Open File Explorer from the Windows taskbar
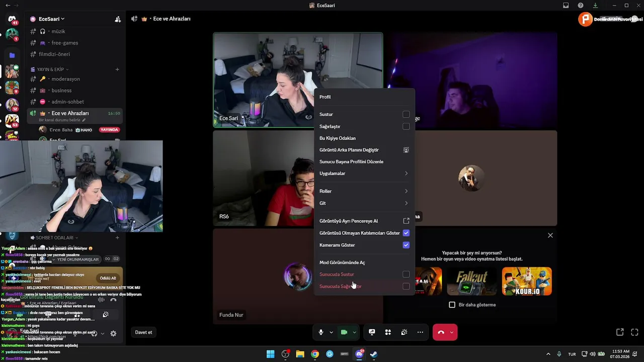Screen dimensions: 644x362 point(300,354)
